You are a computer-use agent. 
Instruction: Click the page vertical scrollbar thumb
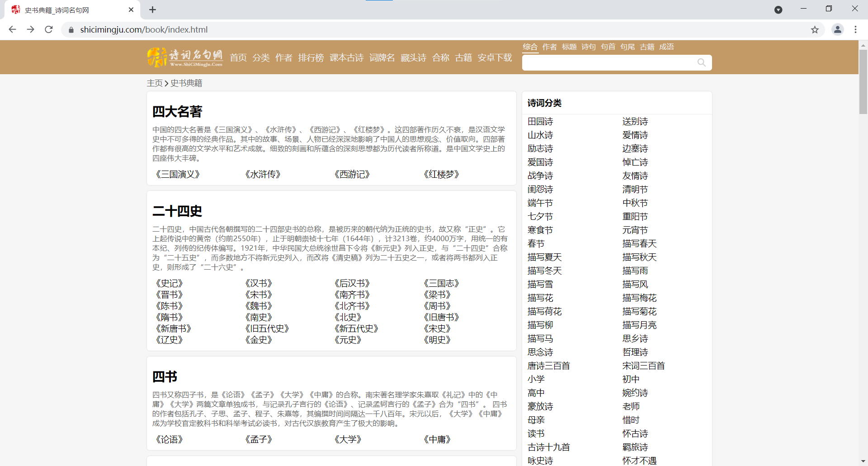click(x=863, y=81)
